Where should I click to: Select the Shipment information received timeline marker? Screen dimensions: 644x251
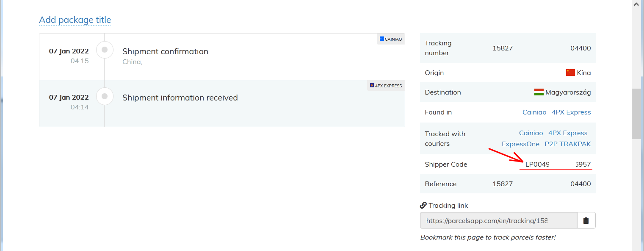pyautogui.click(x=105, y=96)
